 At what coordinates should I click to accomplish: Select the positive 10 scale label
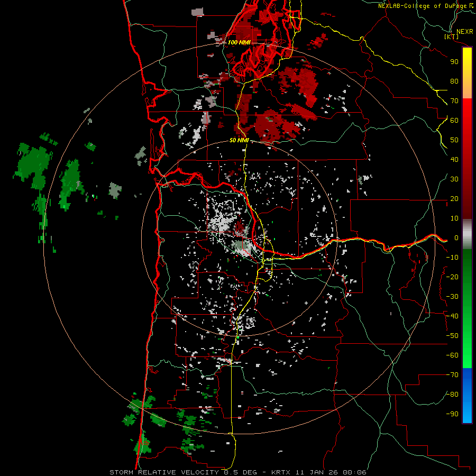click(x=454, y=218)
